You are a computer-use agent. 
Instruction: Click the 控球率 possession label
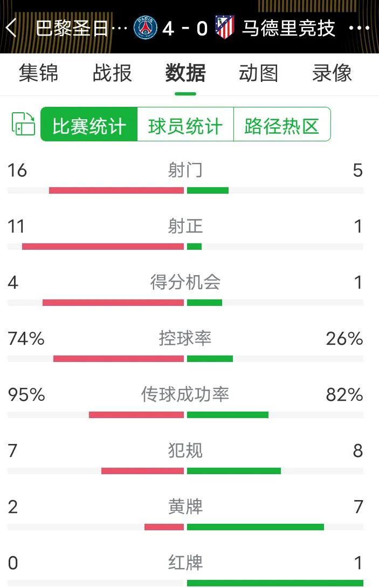(x=185, y=338)
